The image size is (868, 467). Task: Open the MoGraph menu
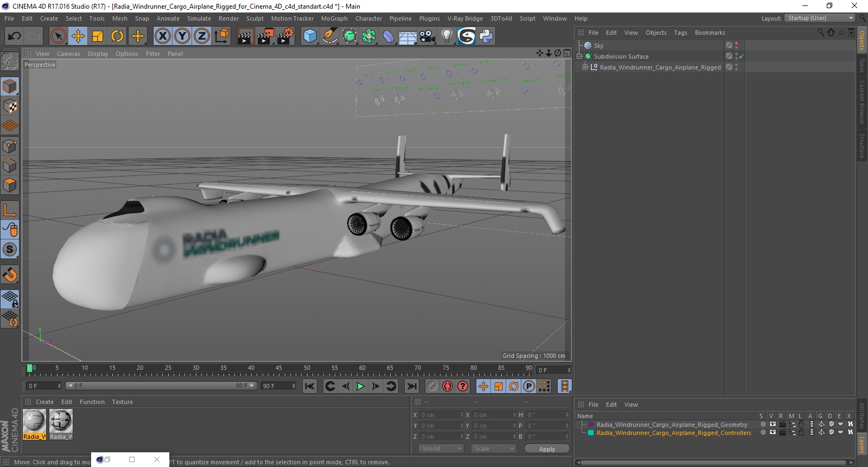[x=334, y=18]
